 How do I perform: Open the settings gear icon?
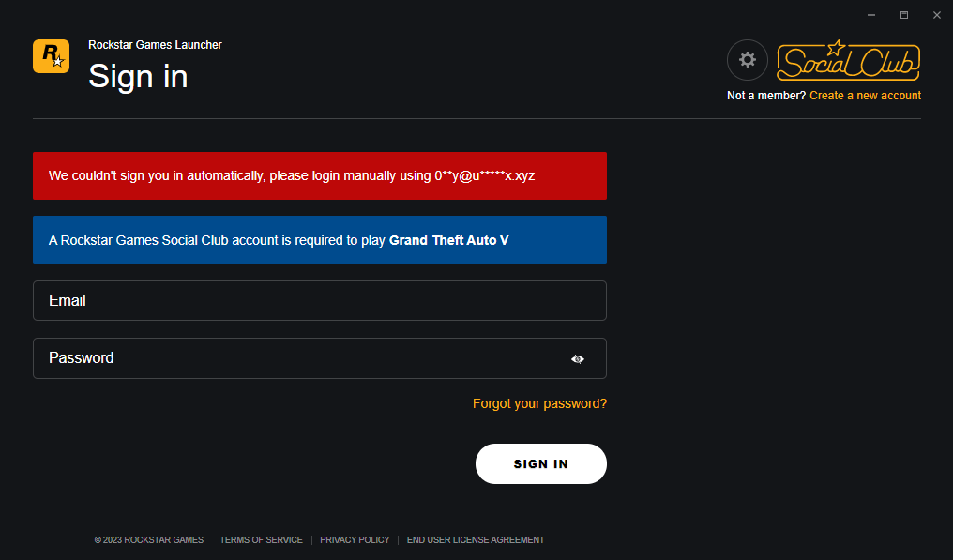(747, 60)
